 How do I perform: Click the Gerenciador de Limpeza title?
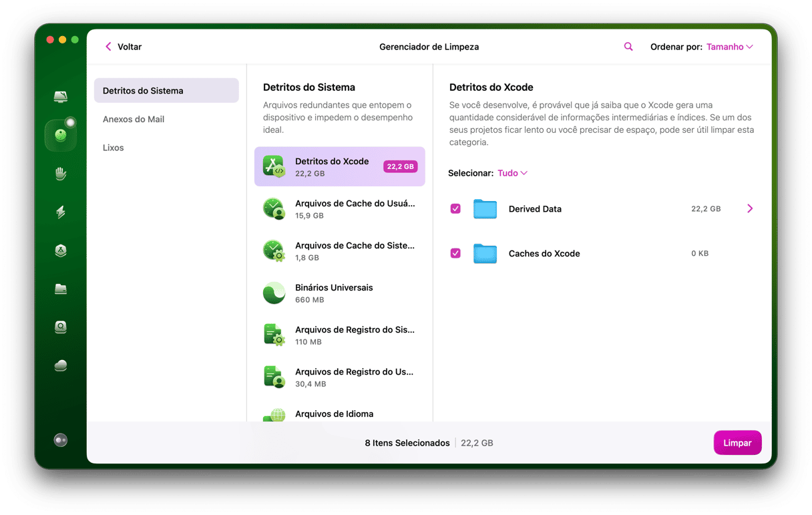pos(429,47)
